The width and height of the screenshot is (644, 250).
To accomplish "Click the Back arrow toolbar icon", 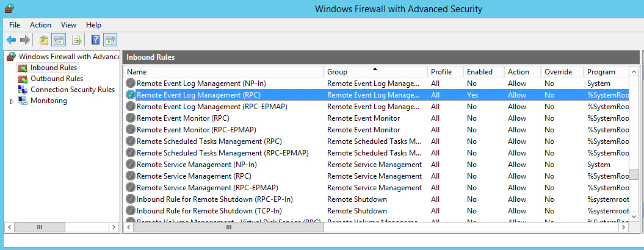I will click(11, 40).
